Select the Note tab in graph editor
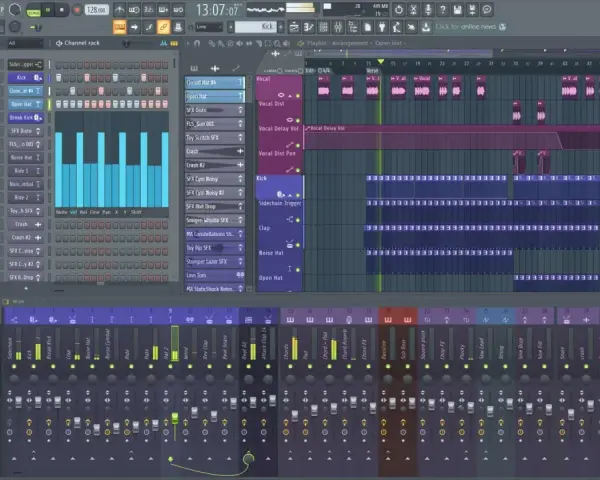The height and width of the screenshot is (480, 600). [x=61, y=212]
